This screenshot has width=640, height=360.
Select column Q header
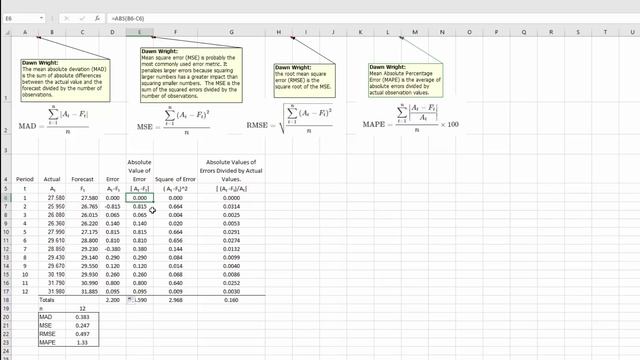pos(524,32)
